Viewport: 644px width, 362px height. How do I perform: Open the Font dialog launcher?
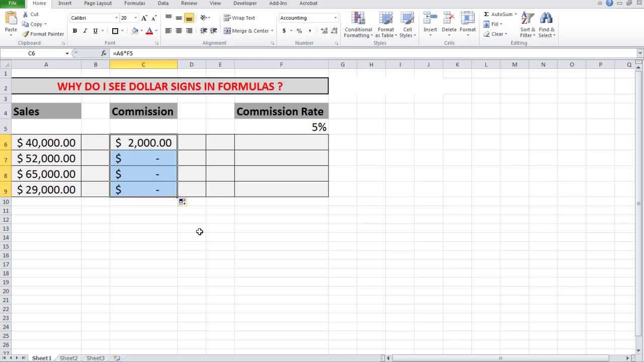156,44
